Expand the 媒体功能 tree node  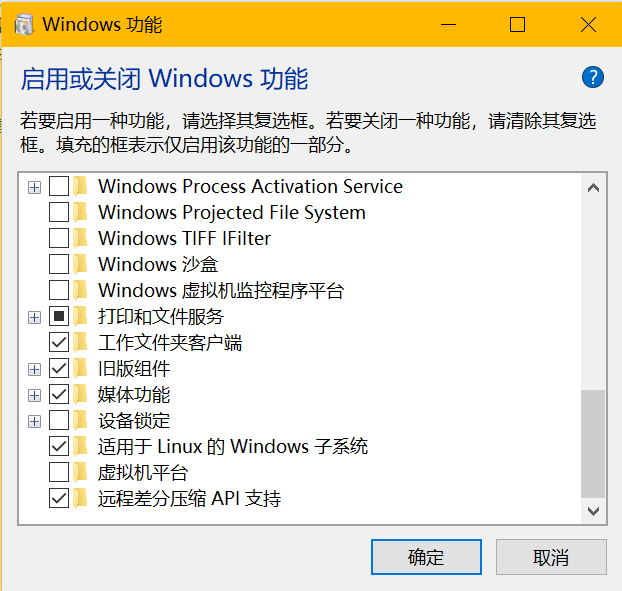(x=35, y=395)
